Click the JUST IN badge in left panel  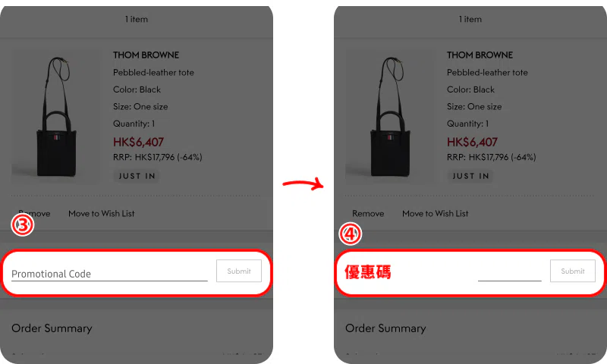click(x=137, y=176)
